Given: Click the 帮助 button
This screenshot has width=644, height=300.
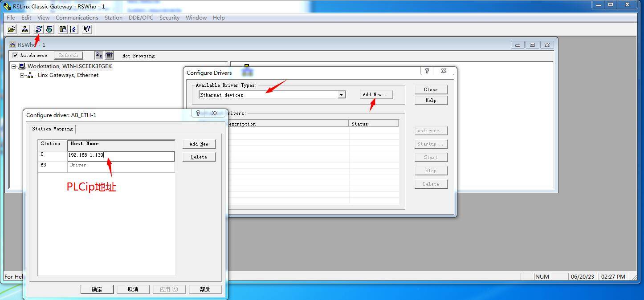Looking at the screenshot, I should (205, 289).
